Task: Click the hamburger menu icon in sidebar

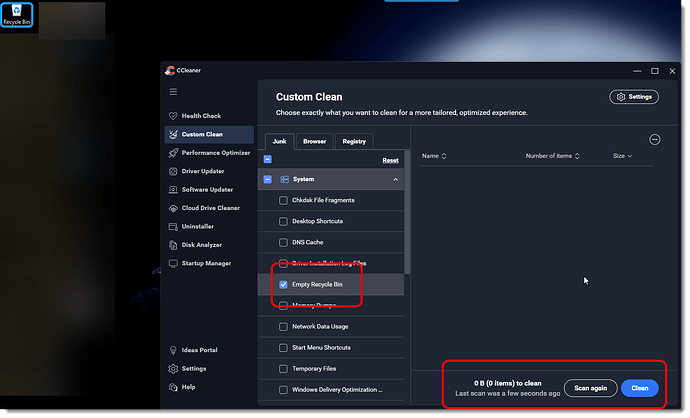Action: (173, 91)
